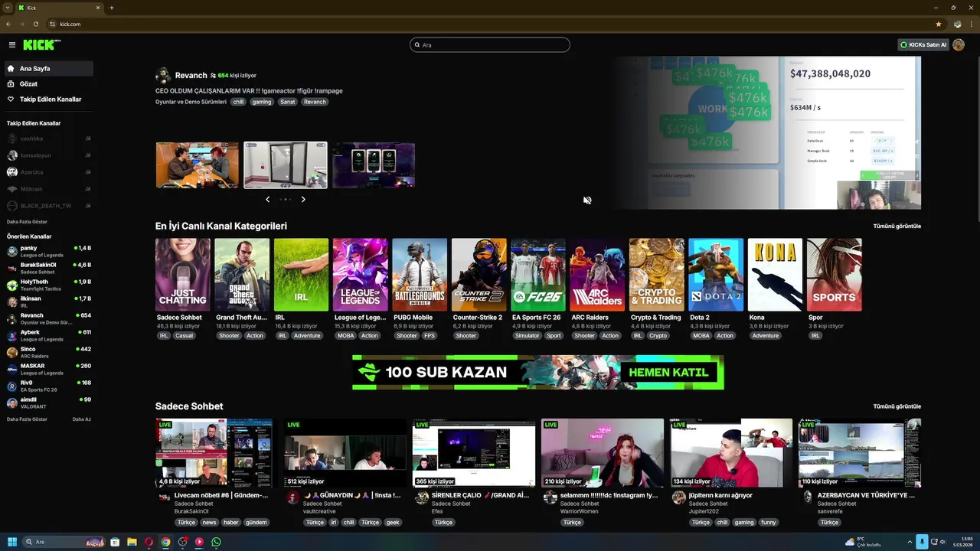
Task: Click the KICK logo
Action: 41,45
